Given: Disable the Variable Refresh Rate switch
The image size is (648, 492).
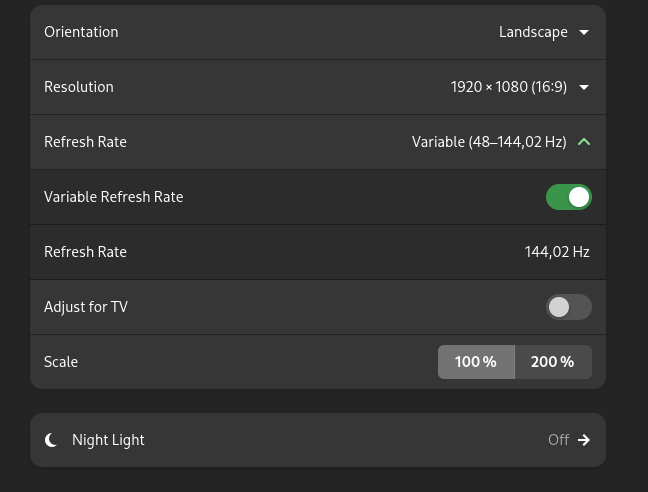Looking at the screenshot, I should [x=569, y=197].
